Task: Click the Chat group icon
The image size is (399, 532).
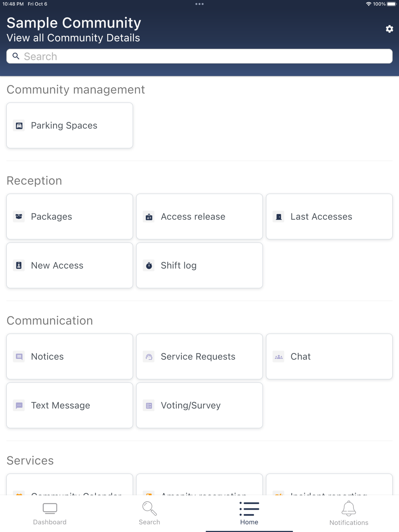Action: click(x=279, y=357)
